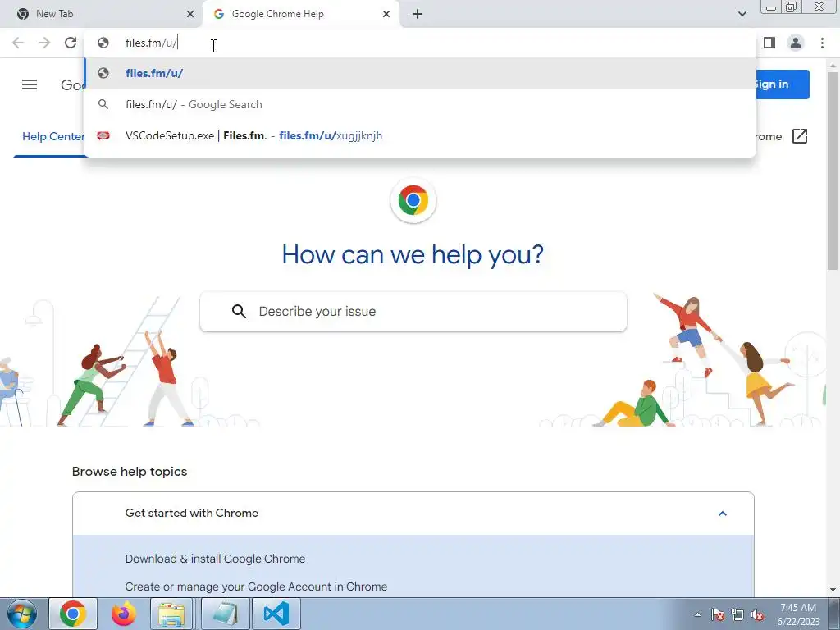Screen dimensions: 840x630
Task: Open Chrome product external link icon
Action: tap(799, 136)
